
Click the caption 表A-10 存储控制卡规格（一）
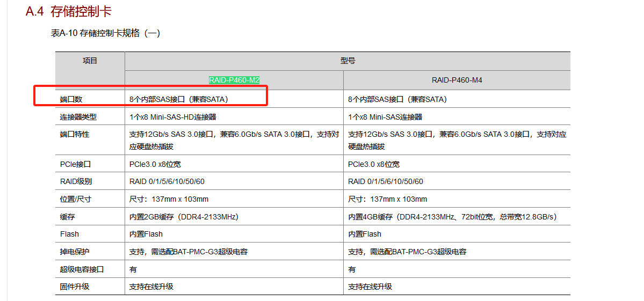(x=106, y=33)
